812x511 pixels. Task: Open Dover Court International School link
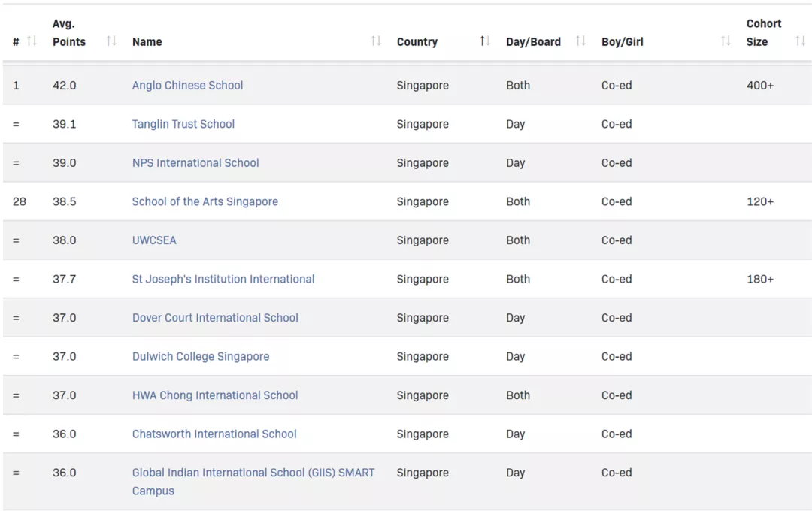[x=215, y=318]
